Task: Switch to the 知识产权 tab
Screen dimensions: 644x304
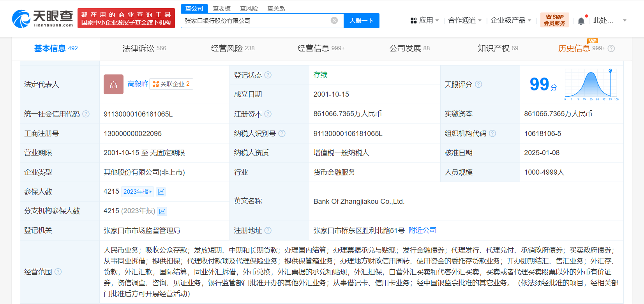Action: coord(498,48)
